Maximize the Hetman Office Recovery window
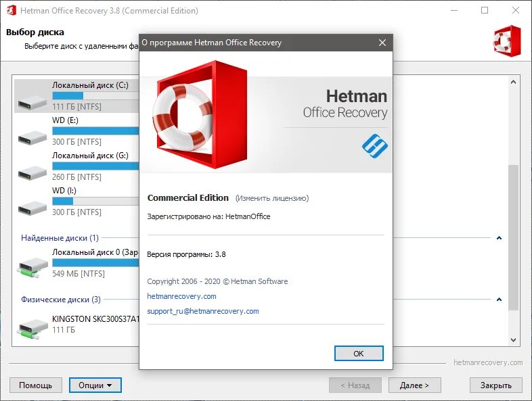Screen dimensions: 532x401 point(485,11)
